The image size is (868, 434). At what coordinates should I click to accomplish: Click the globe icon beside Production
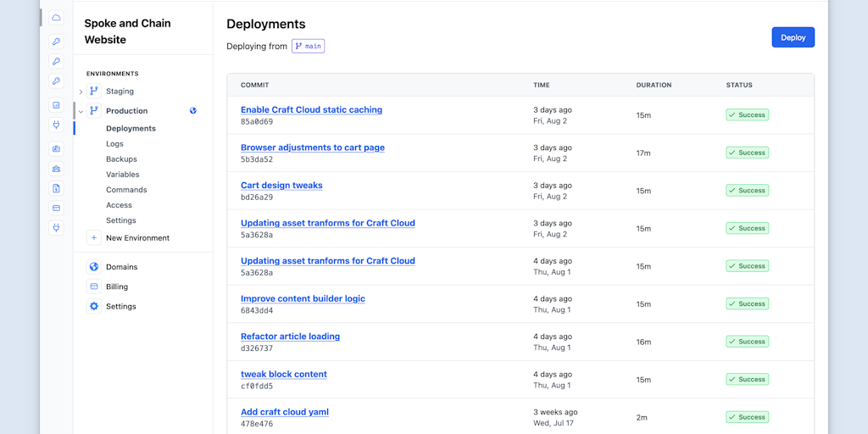click(193, 110)
